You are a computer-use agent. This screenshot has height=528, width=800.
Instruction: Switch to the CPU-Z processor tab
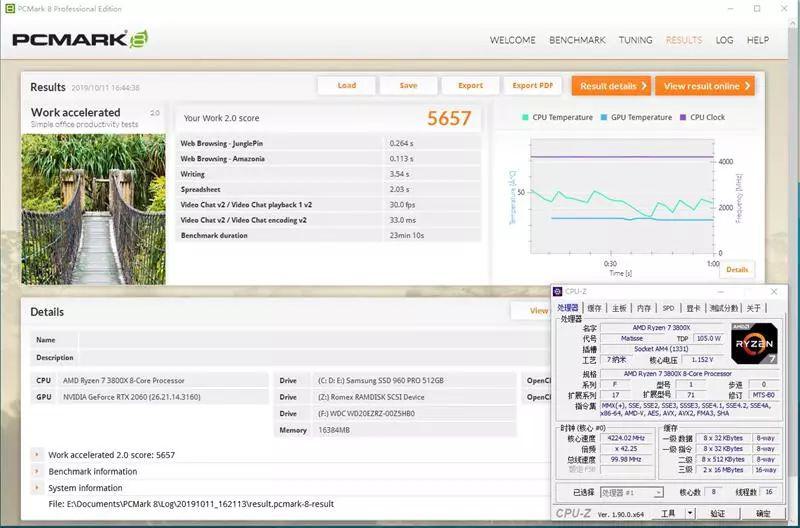568,308
